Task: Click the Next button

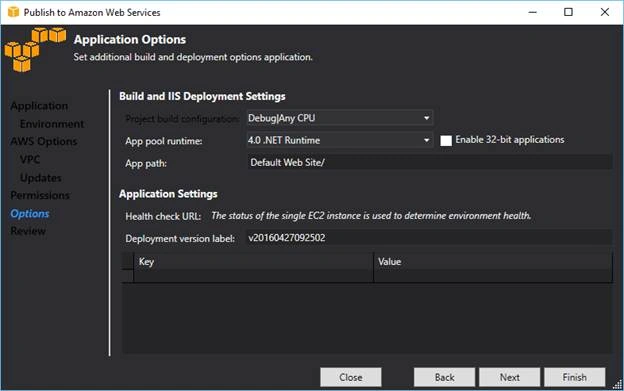Action: [x=509, y=377]
